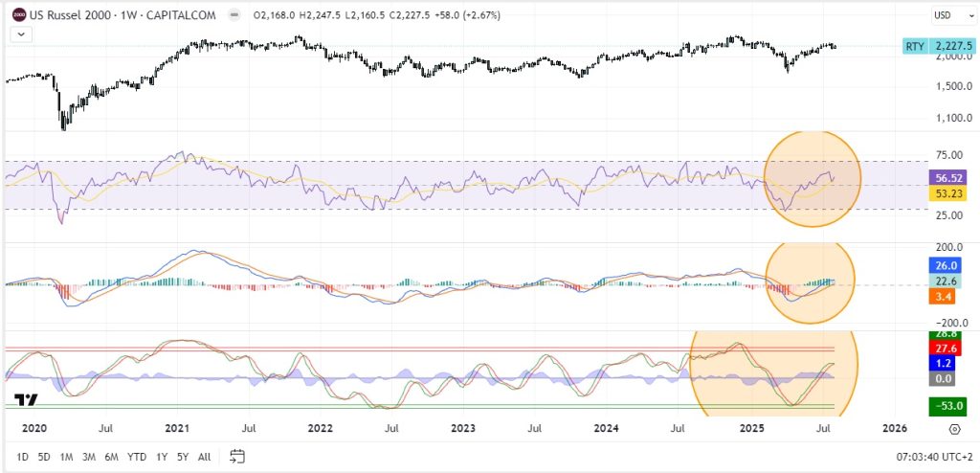Viewport: 980px width, 473px height.
Task: Show All time range data
Action: tap(204, 457)
